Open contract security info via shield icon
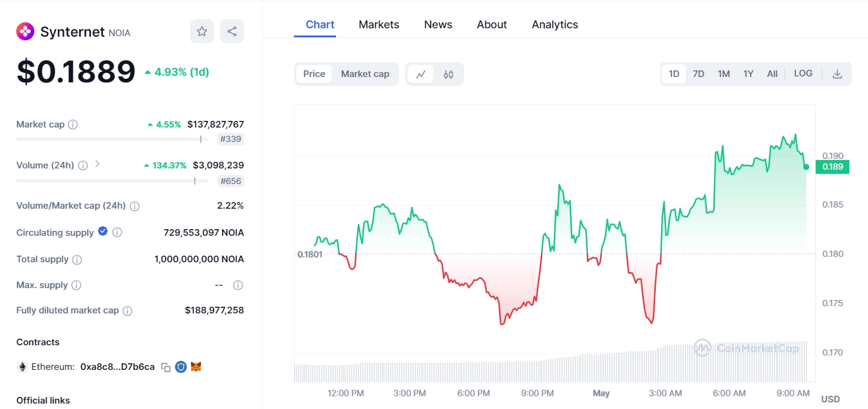Screen dimensions: 868x409 180,366
